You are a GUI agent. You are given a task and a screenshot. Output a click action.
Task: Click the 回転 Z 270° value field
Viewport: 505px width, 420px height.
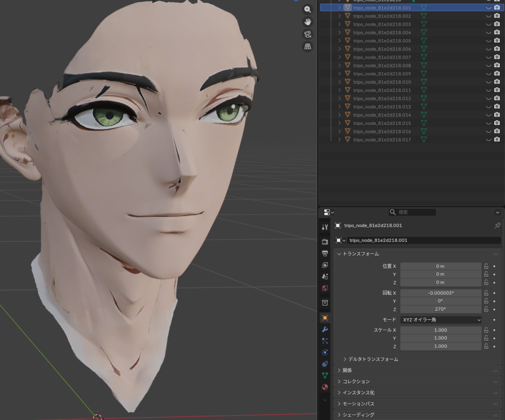440,309
